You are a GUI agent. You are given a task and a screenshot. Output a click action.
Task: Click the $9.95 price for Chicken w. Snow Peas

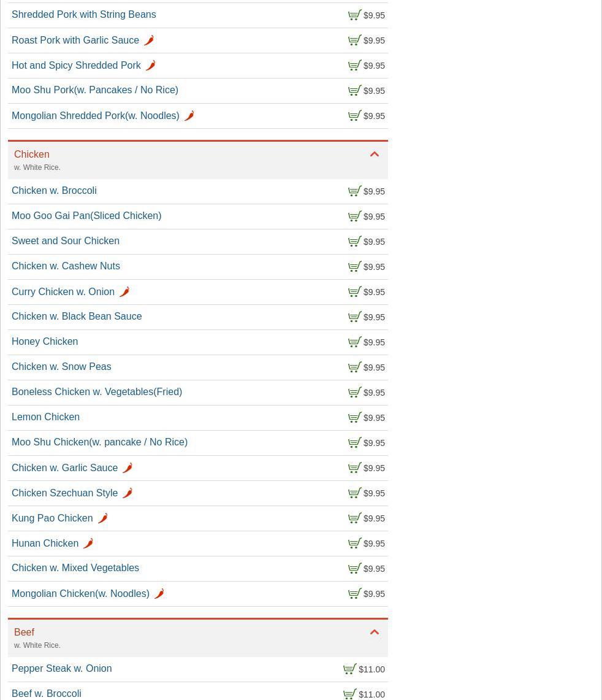coord(374,367)
